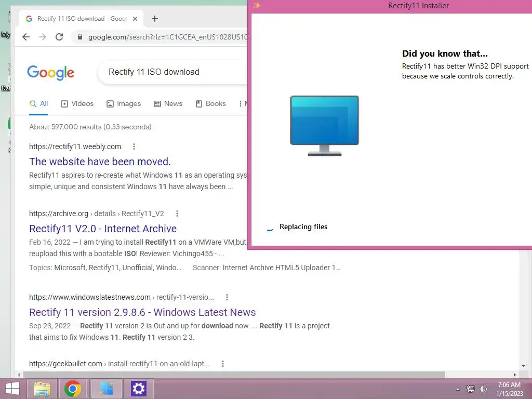Screen dimensions: 532x399
Task: Click the Rectify 11 ISO download search box
Action: (x=173, y=72)
